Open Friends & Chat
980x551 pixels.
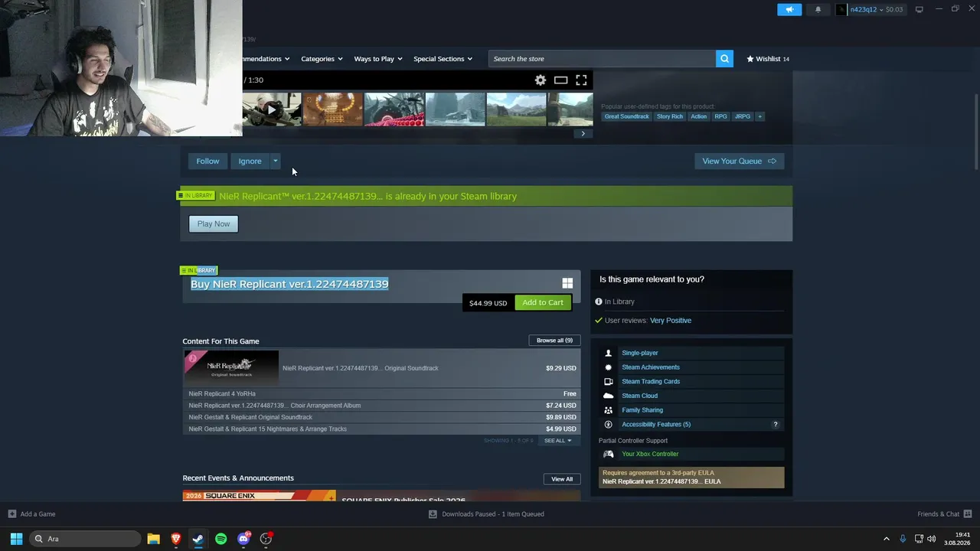coord(944,514)
